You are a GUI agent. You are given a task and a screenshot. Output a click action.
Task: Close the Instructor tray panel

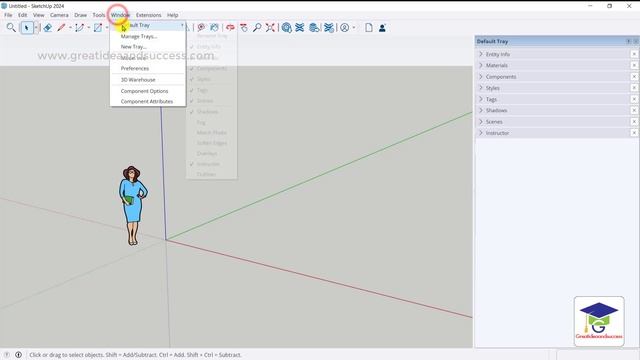click(634, 133)
